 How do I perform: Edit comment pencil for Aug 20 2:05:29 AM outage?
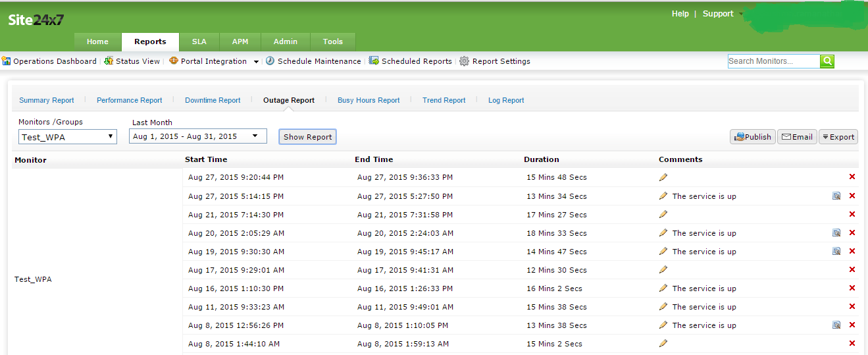(663, 232)
